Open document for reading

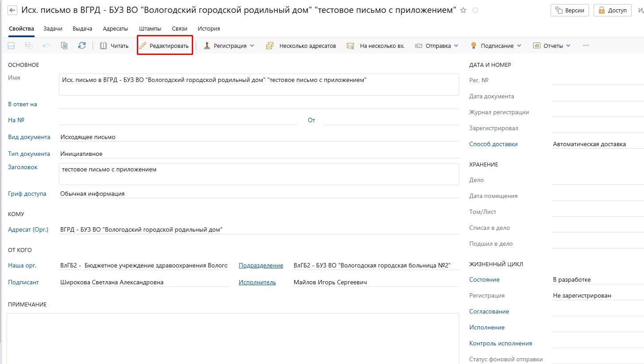[x=114, y=46]
